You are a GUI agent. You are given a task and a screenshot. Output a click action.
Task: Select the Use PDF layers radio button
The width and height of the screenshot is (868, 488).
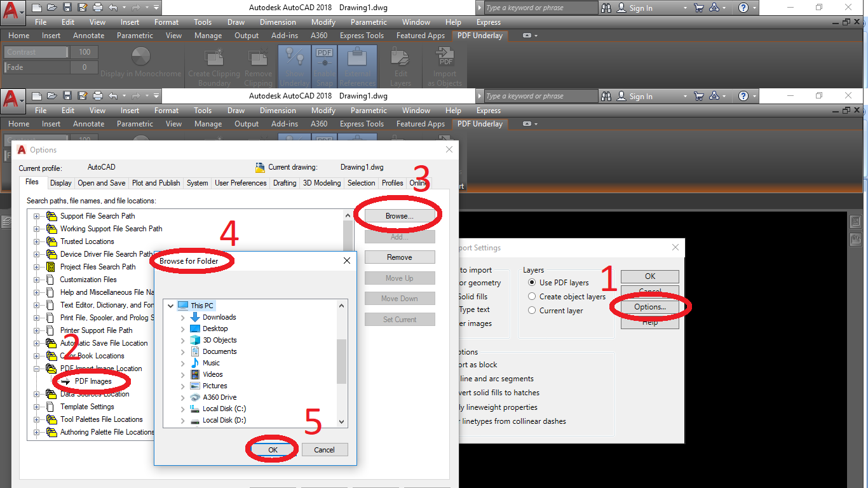pyautogui.click(x=531, y=282)
